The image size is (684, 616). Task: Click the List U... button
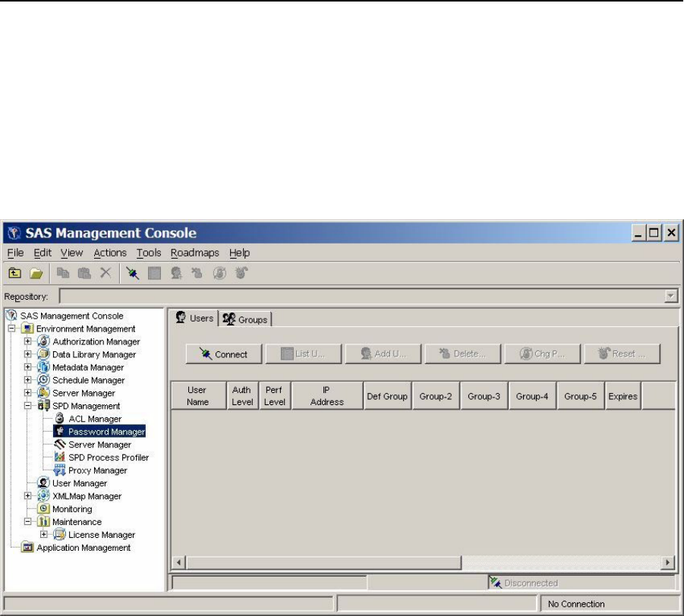[304, 354]
